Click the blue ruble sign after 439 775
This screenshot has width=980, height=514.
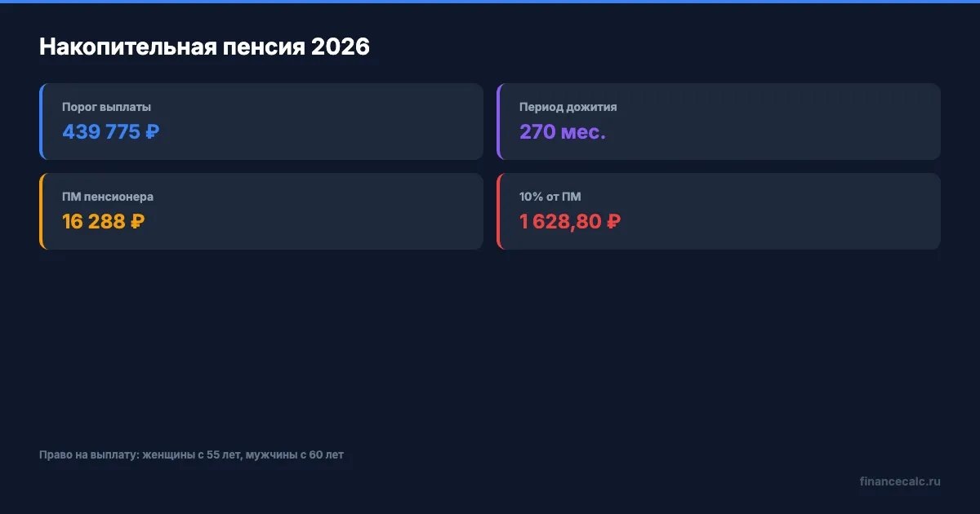tap(152, 132)
